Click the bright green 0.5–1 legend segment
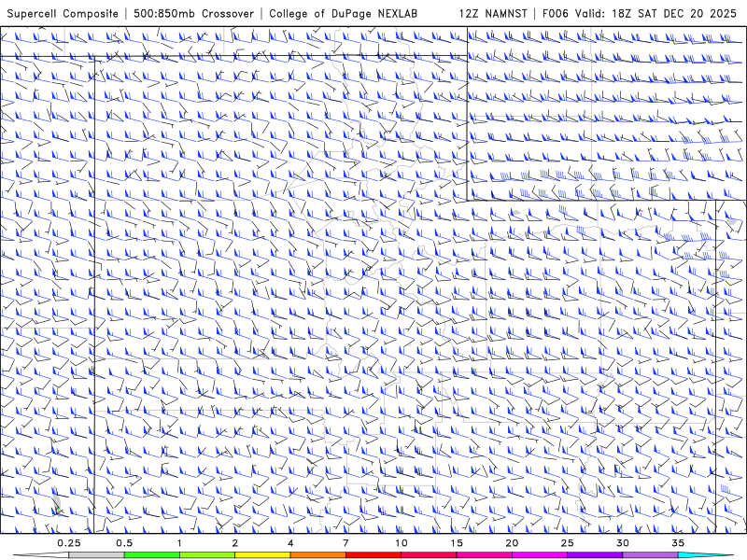Screen dimensions: 747x560 coord(152,555)
